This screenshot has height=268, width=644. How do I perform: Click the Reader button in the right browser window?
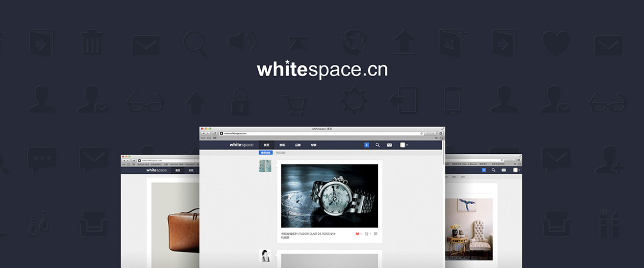[509, 160]
